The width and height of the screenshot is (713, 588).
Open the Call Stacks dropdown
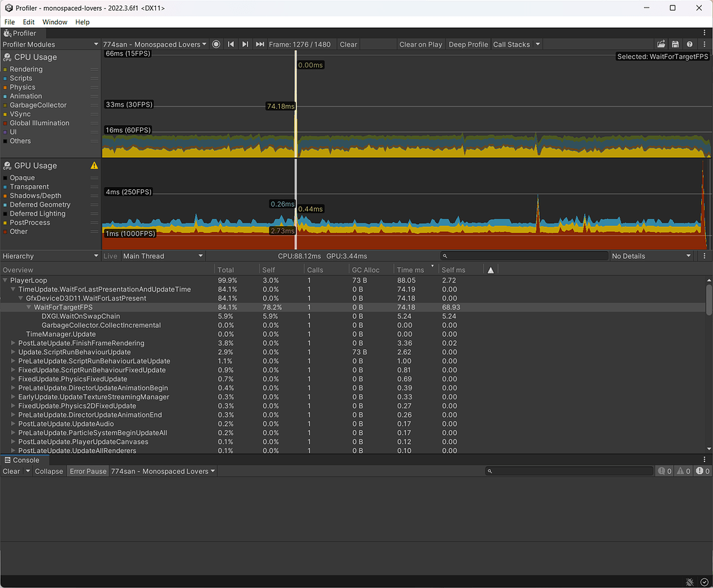click(x=515, y=44)
